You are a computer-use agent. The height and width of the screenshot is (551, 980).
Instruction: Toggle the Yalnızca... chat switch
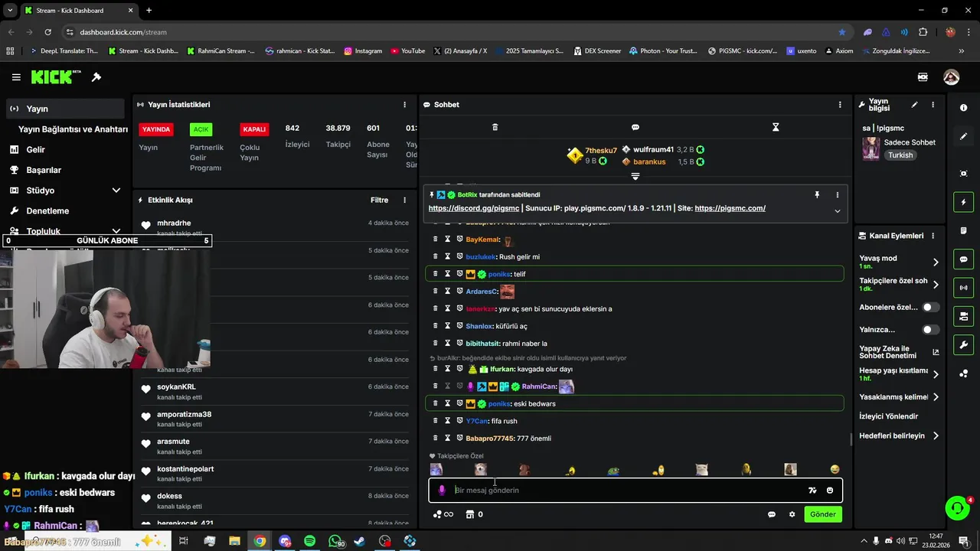(930, 330)
